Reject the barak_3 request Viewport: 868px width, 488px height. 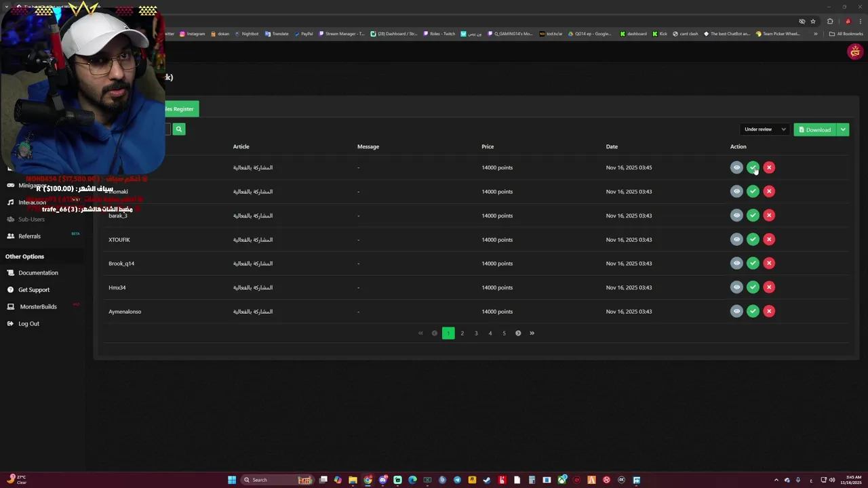(769, 216)
